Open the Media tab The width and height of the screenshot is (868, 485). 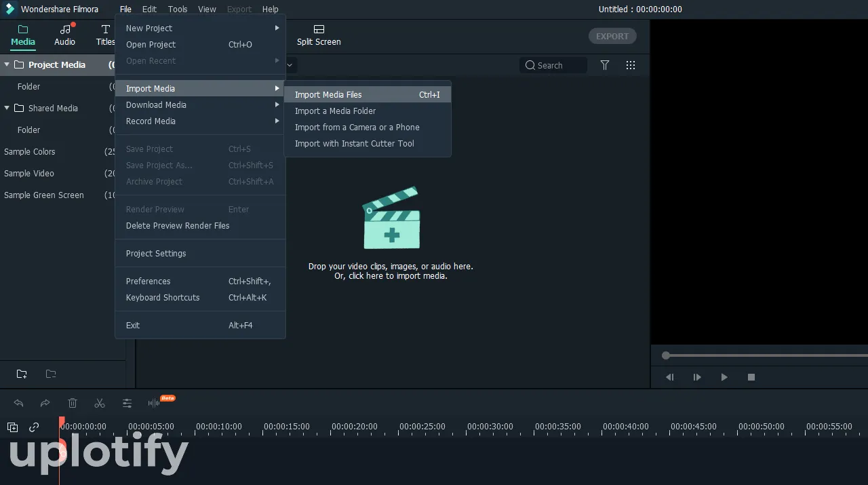click(x=23, y=35)
